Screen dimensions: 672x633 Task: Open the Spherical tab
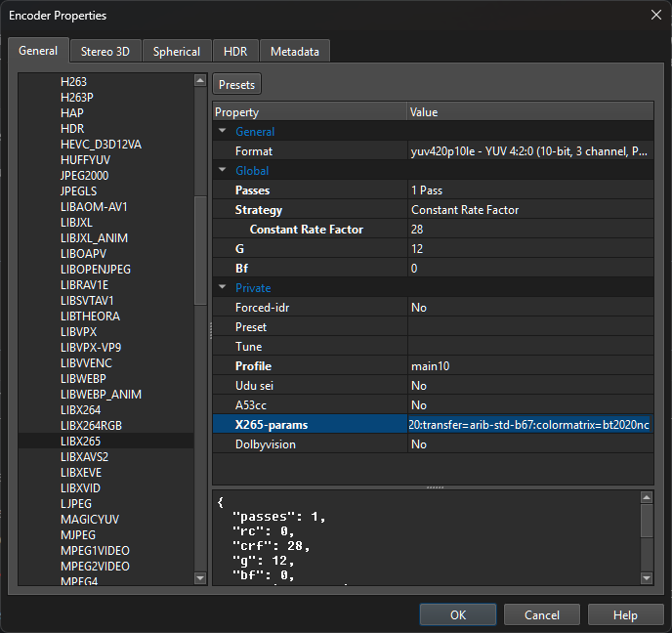[x=177, y=52]
